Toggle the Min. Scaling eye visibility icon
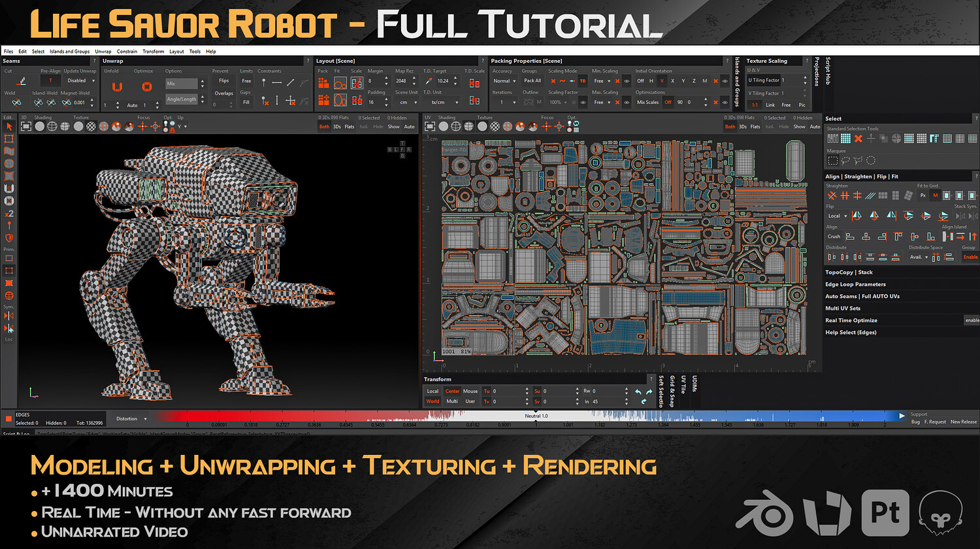The width and height of the screenshot is (980, 549). [x=627, y=81]
